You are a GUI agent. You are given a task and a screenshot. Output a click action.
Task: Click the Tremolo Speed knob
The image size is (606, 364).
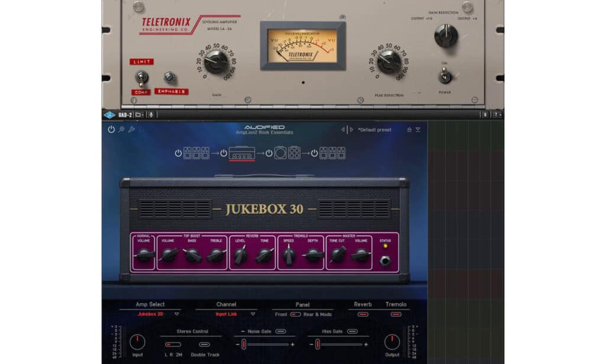(x=289, y=255)
